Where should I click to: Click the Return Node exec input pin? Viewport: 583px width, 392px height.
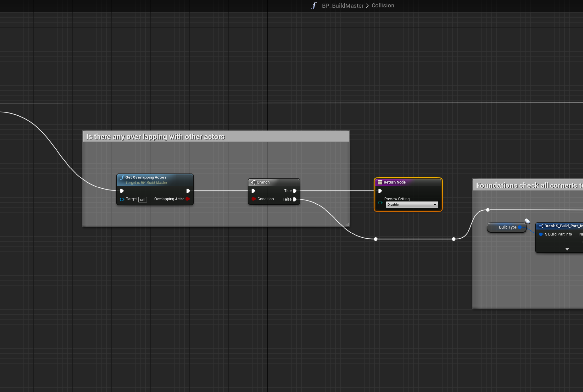[x=380, y=191]
